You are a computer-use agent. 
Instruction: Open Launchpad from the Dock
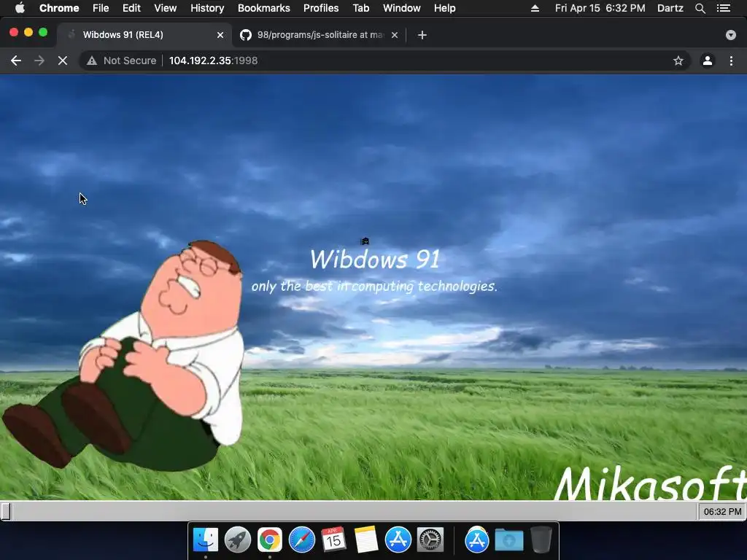[x=237, y=540]
